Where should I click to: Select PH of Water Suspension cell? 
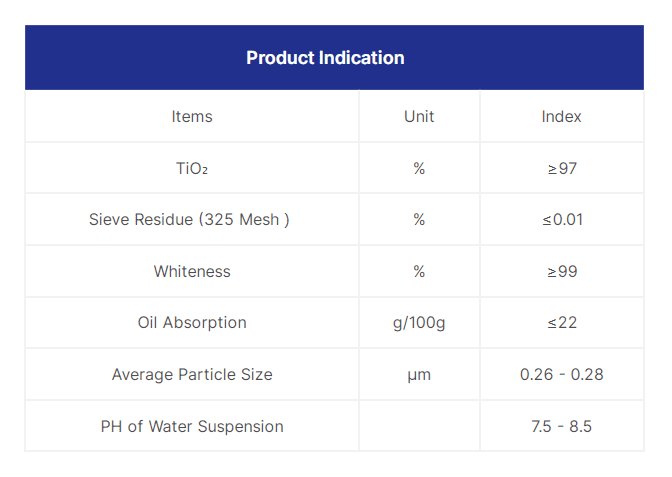[192, 426]
